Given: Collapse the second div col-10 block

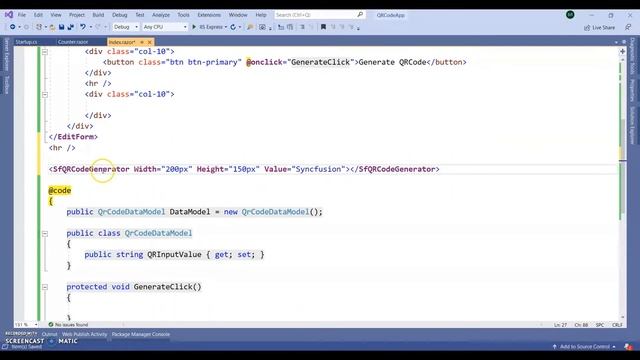Looking at the screenshot, I should 45,95.
